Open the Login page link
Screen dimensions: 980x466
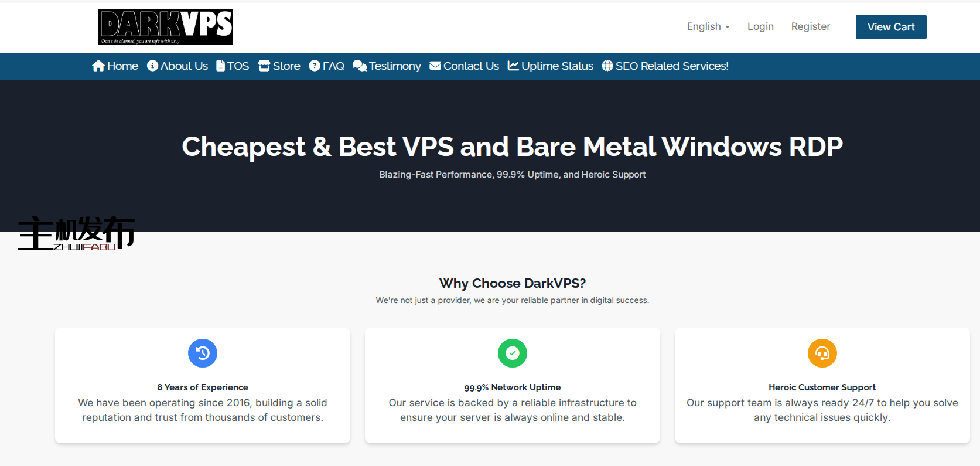tap(760, 27)
